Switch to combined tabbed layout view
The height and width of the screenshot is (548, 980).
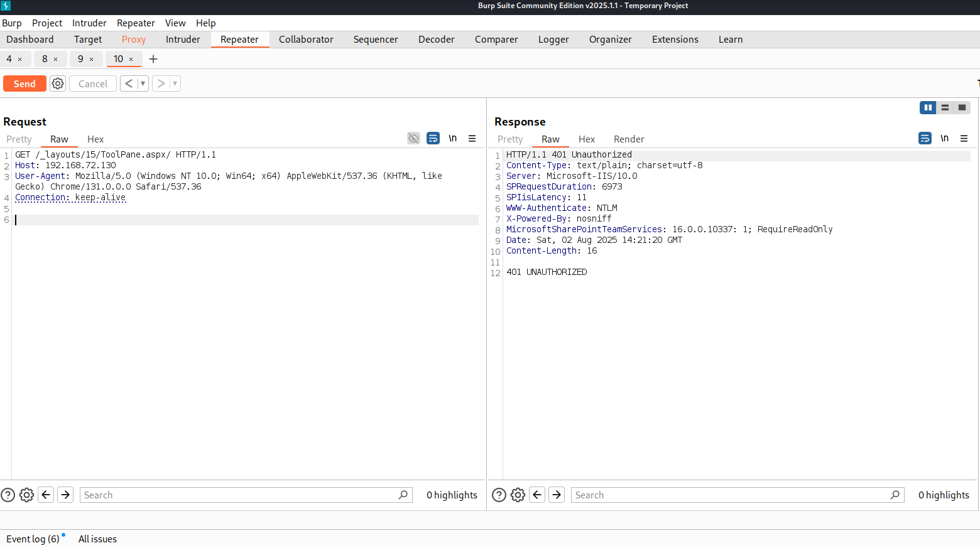point(962,107)
